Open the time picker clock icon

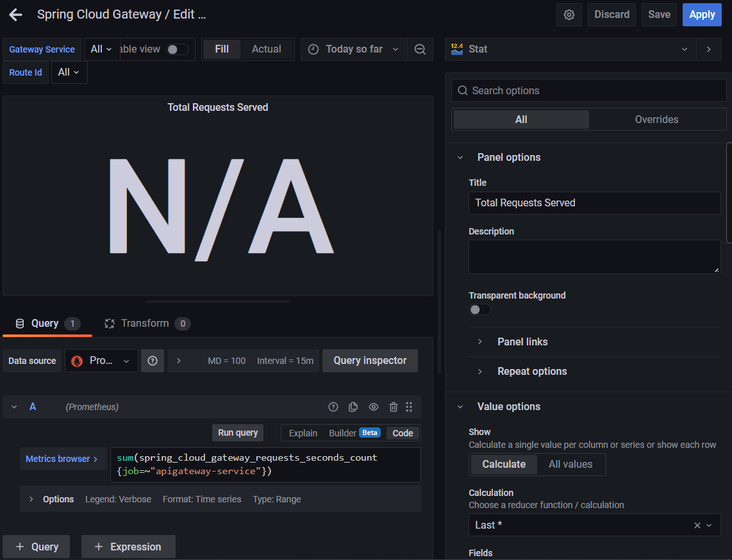[x=313, y=49]
